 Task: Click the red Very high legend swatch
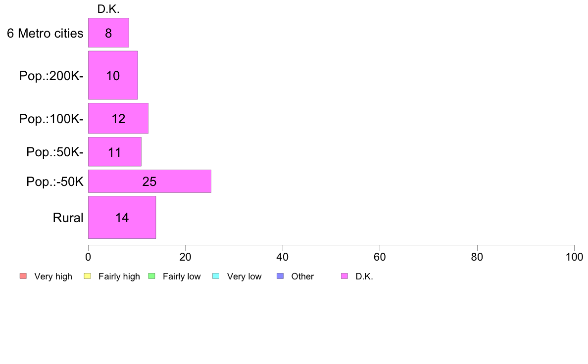[x=23, y=276]
